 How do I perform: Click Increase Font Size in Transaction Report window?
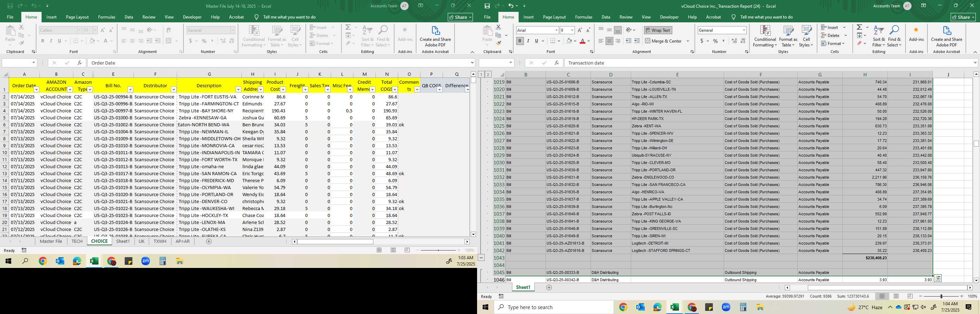(580, 30)
